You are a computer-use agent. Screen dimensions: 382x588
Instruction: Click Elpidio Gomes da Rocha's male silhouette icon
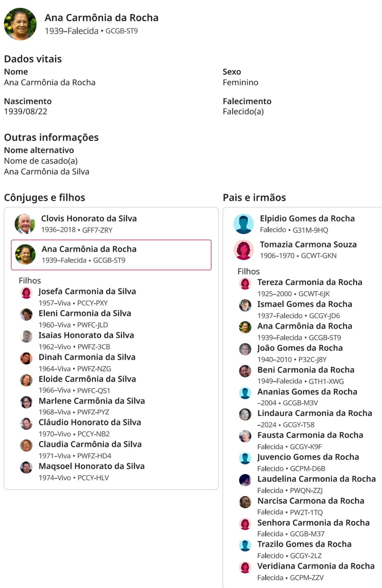243,223
